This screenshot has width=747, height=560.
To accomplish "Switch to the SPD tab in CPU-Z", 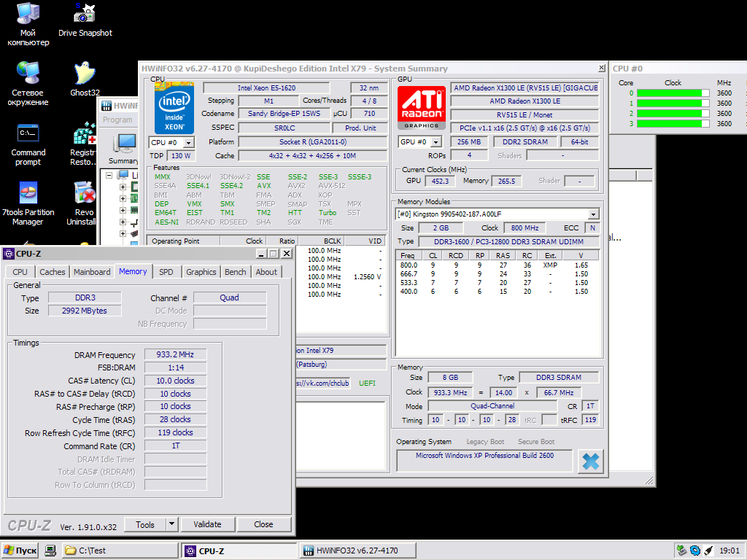I will 166,272.
